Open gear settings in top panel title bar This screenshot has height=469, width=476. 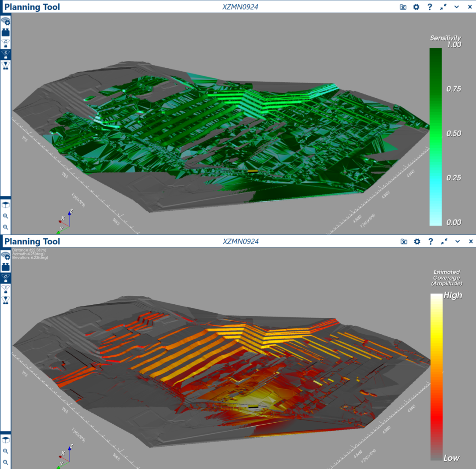[x=416, y=7]
